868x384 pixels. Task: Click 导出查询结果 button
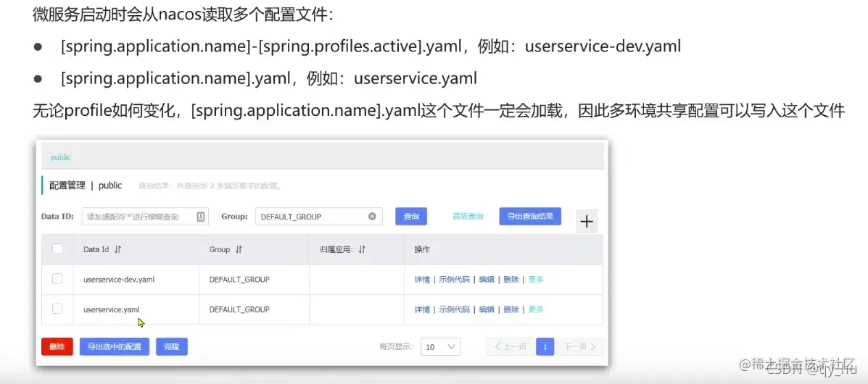point(530,217)
